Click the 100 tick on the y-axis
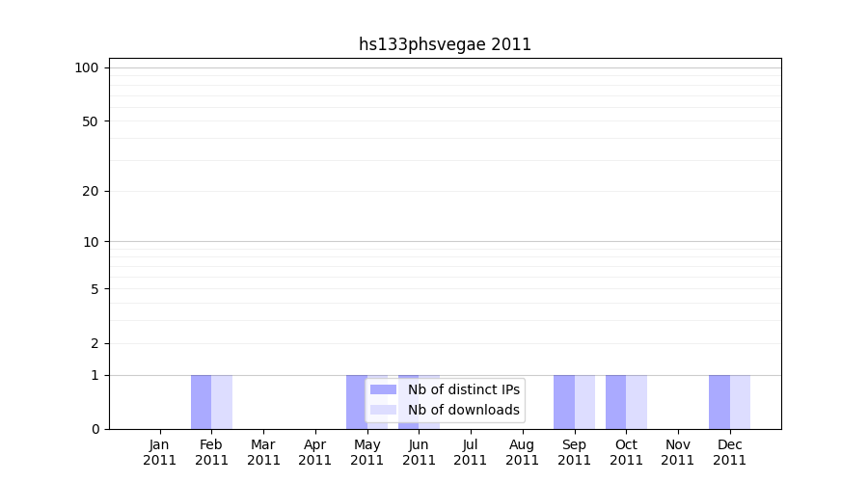The height and width of the screenshot is (482, 868). point(87,67)
